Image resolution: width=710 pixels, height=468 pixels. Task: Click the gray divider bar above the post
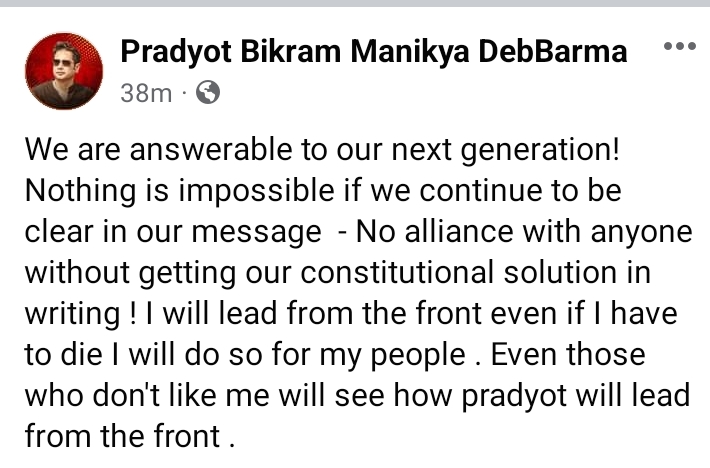pyautogui.click(x=355, y=3)
